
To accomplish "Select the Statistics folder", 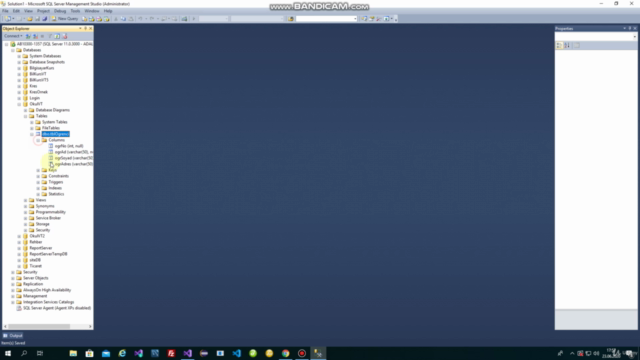I will click(56, 194).
